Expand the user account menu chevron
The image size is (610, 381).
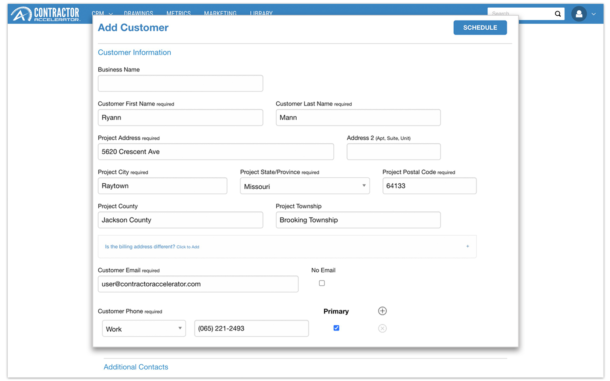(594, 14)
